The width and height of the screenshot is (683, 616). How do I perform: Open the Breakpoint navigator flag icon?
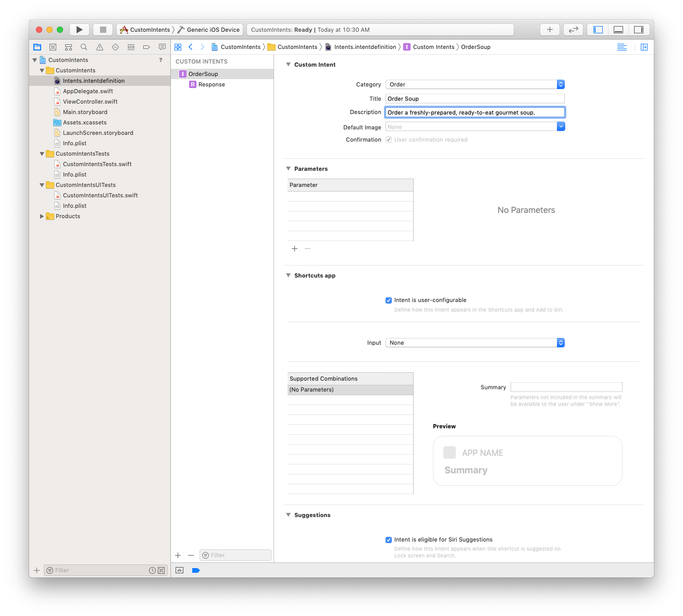pos(146,47)
